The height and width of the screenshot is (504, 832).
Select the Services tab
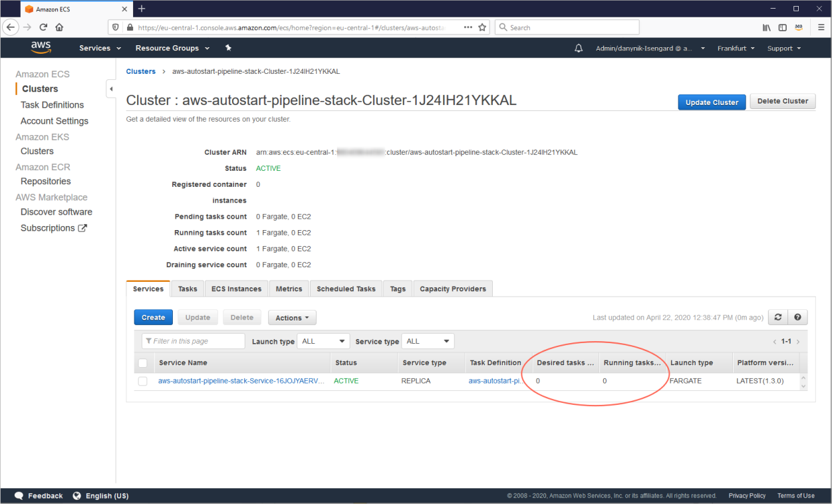148,289
